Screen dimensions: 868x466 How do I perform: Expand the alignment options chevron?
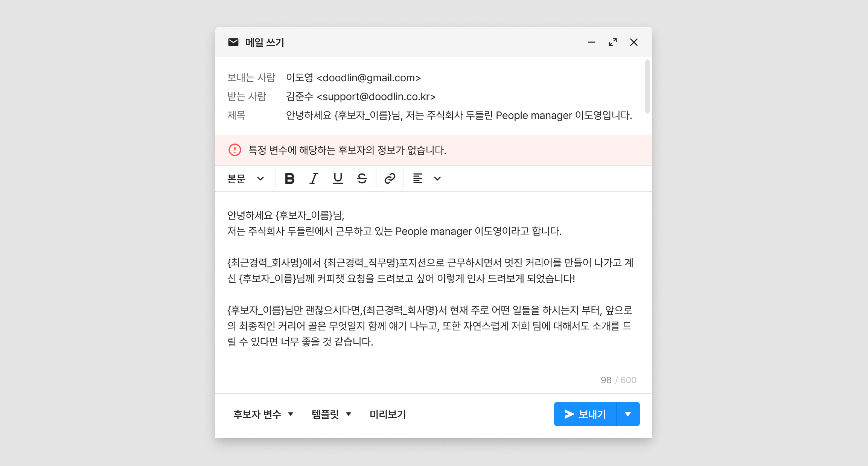(437, 178)
